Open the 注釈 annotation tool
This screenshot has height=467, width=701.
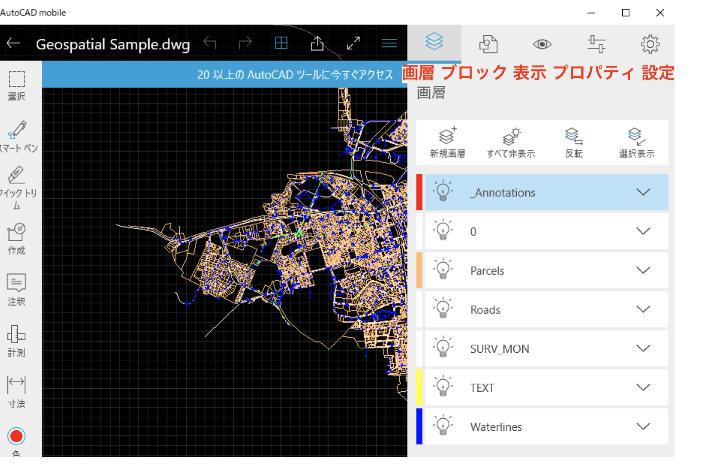tap(17, 290)
